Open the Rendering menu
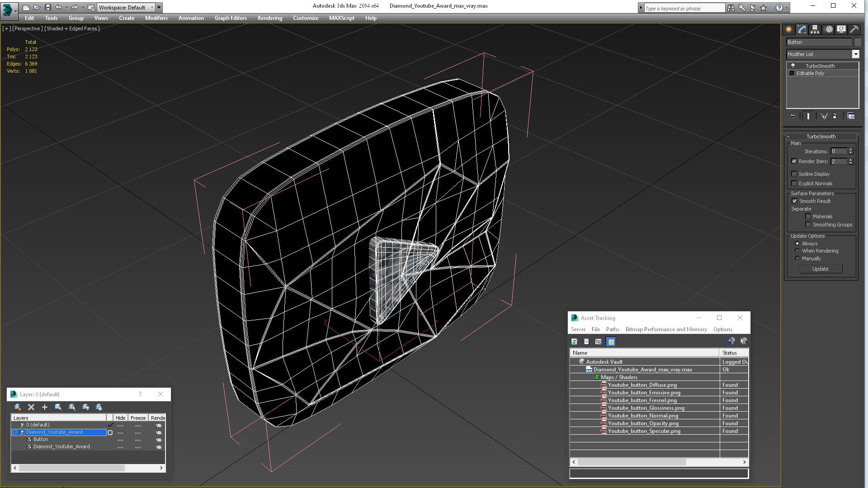The image size is (868, 488). pos(269,18)
